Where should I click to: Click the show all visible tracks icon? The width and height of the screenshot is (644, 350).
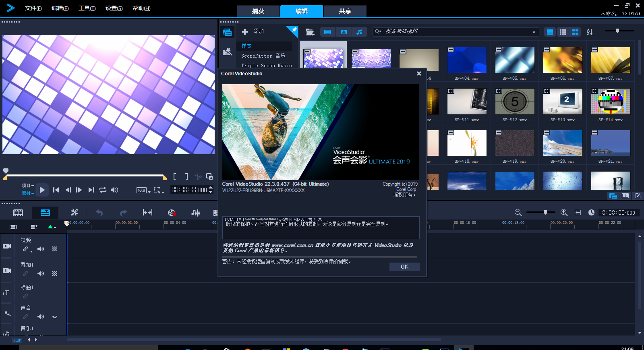(x=13, y=227)
